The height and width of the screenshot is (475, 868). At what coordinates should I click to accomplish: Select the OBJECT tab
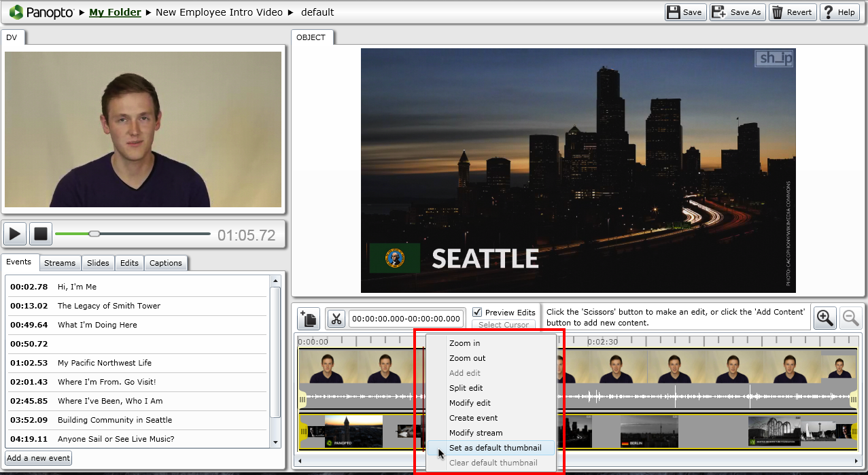click(x=311, y=38)
